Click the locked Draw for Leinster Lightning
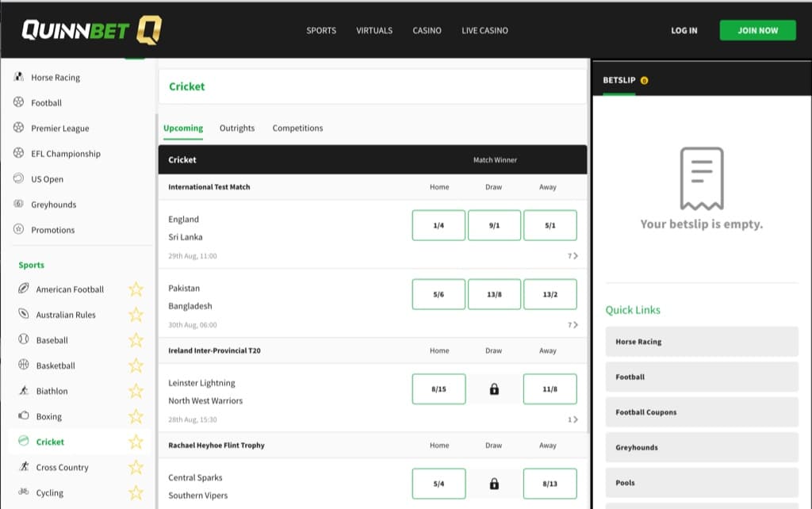The height and width of the screenshot is (509, 812). point(494,388)
